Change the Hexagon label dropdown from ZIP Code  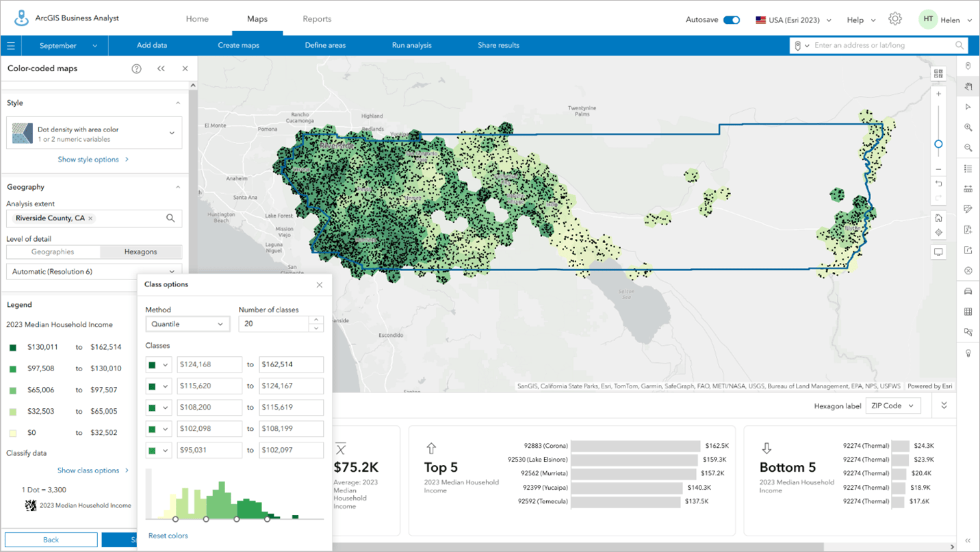point(892,405)
